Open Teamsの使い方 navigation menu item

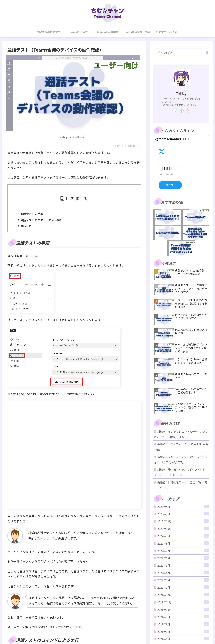pos(78,32)
